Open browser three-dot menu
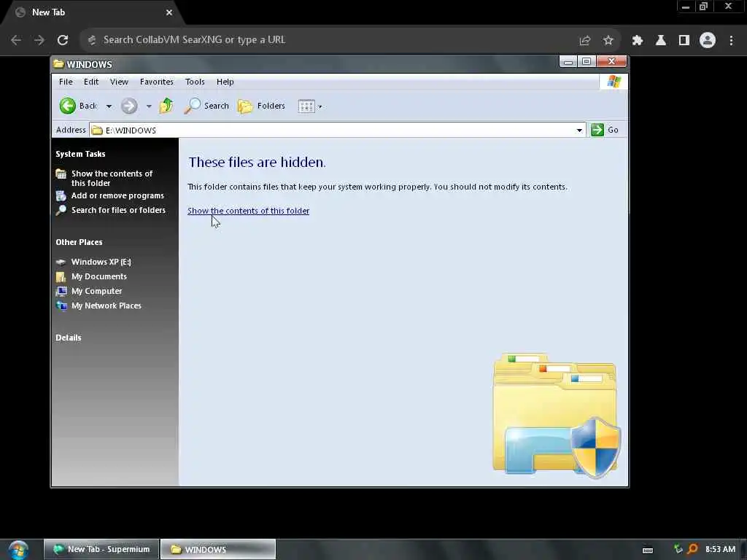747x560 pixels. [731, 41]
